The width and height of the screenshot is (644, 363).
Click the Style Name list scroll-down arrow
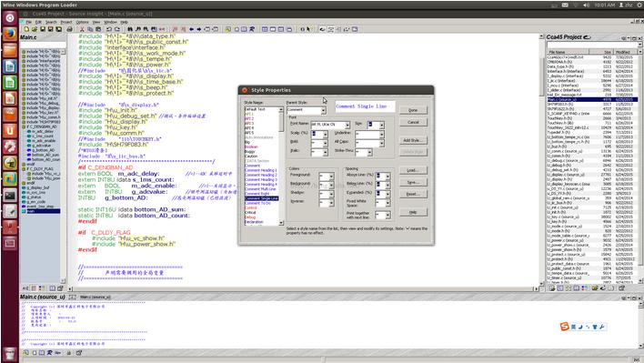point(281,223)
